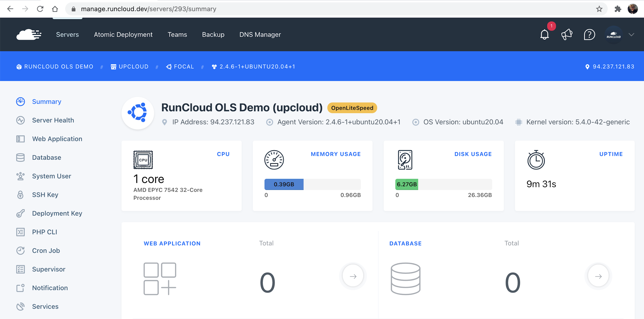The image size is (644, 319).
Task: Click the Services sidebar icon
Action: [20, 306]
